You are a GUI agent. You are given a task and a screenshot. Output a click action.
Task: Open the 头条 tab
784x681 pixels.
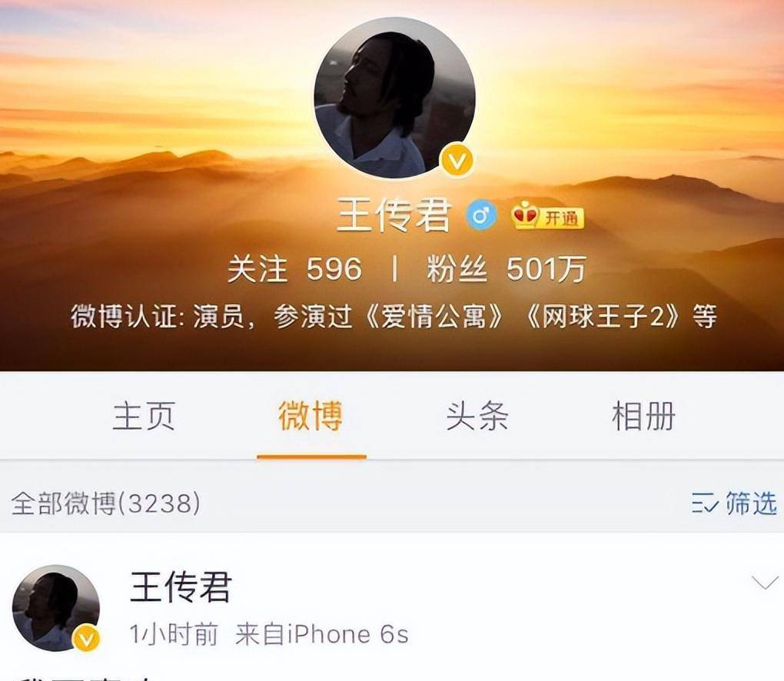point(477,416)
